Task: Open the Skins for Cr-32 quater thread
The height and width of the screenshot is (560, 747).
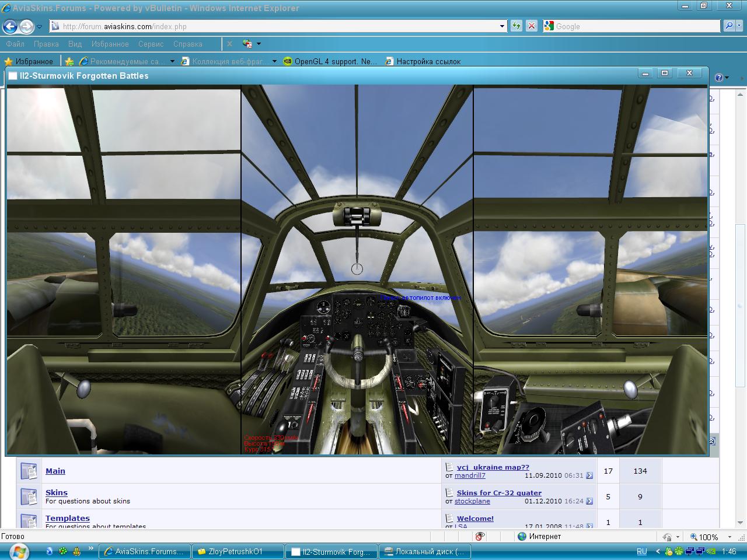Action: point(499,492)
